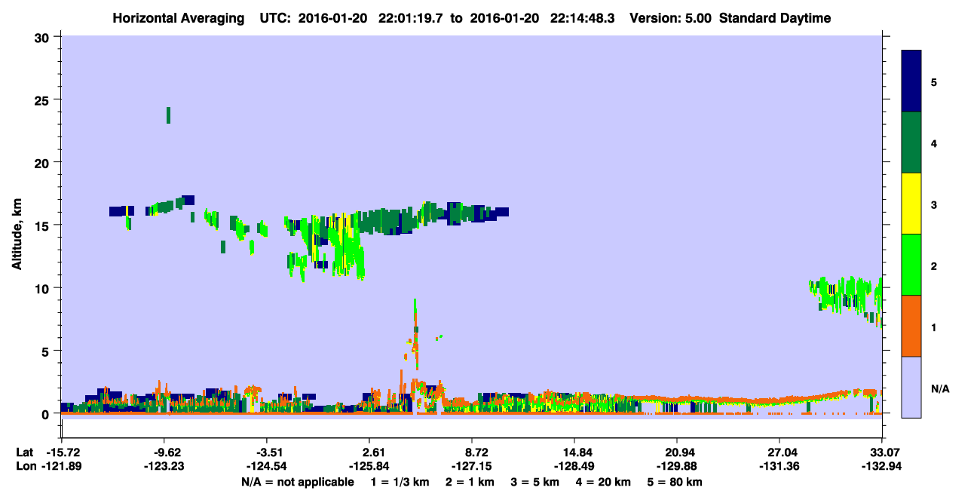Click the '2 = 1 km' legend text
Screen dimensions: 980x503
[470, 482]
